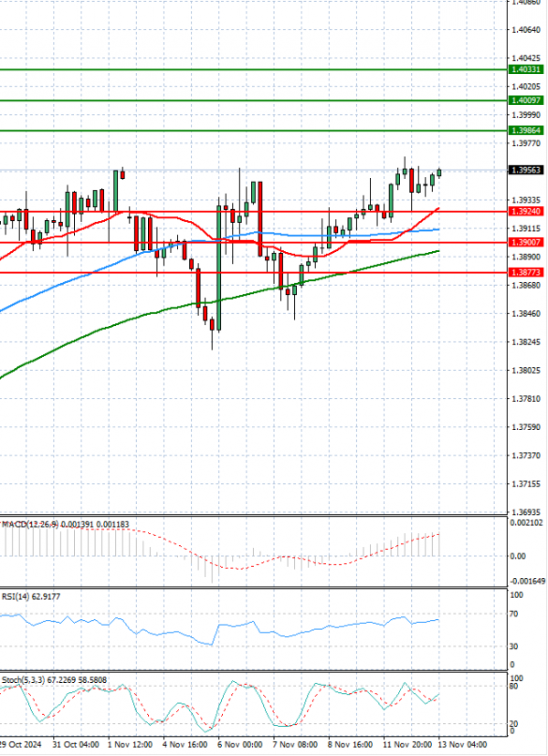This screenshot has height=756, width=548.
Task: Click the 1.38460 price scale value
Action: pos(526,314)
